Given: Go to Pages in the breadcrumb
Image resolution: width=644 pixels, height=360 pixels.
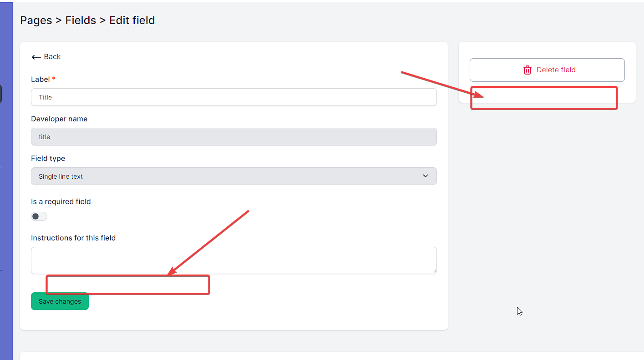Looking at the screenshot, I should [x=36, y=20].
